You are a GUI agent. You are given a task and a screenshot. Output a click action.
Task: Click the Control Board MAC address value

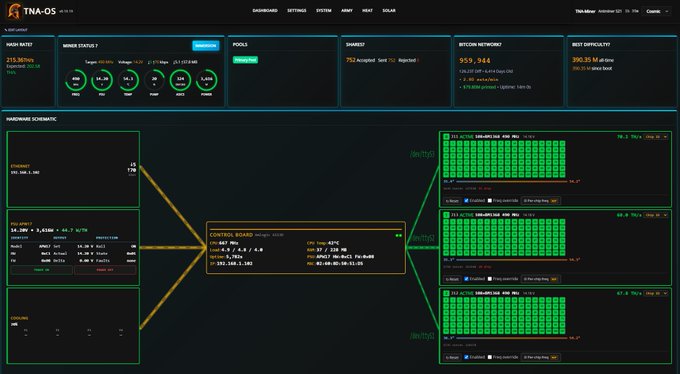341,263
